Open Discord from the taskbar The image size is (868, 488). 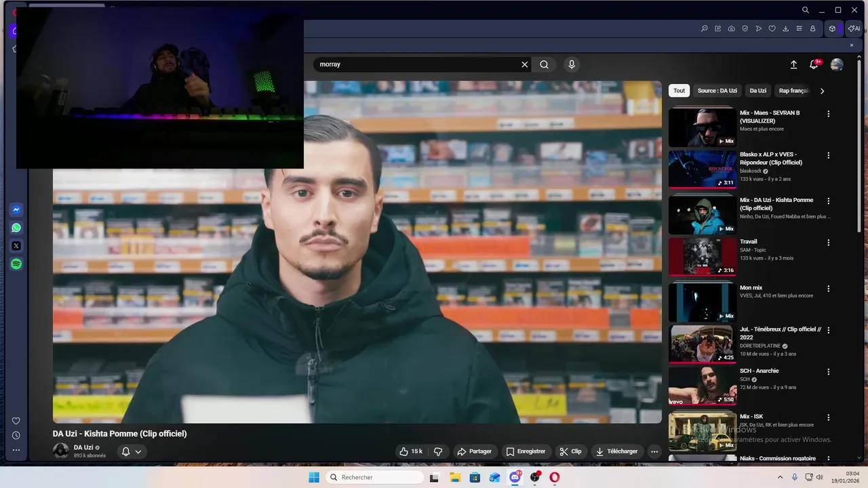[x=515, y=477]
